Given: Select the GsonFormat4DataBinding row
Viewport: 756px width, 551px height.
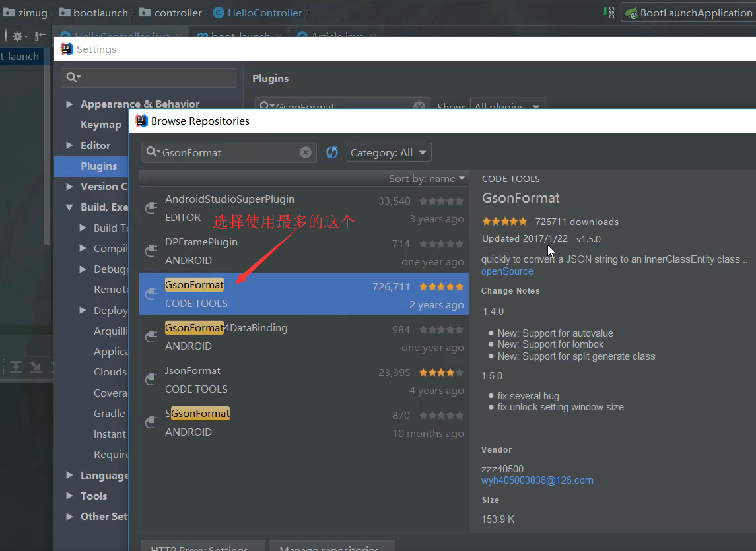Looking at the screenshot, I should tap(304, 337).
